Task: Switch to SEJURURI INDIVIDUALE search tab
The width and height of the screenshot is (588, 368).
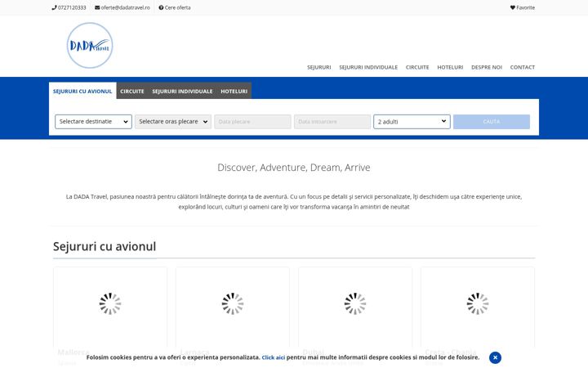Action: (x=182, y=92)
